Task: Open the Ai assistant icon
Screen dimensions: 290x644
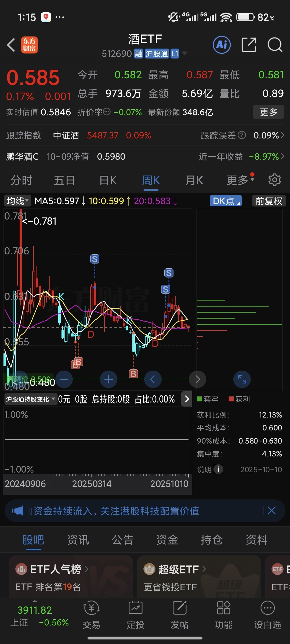Action: (x=222, y=45)
